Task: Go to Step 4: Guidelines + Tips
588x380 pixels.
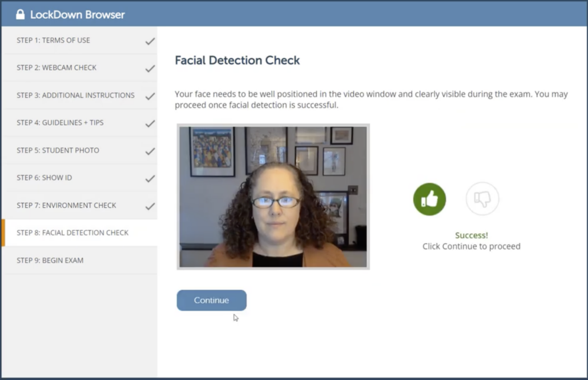Action: [x=79, y=123]
